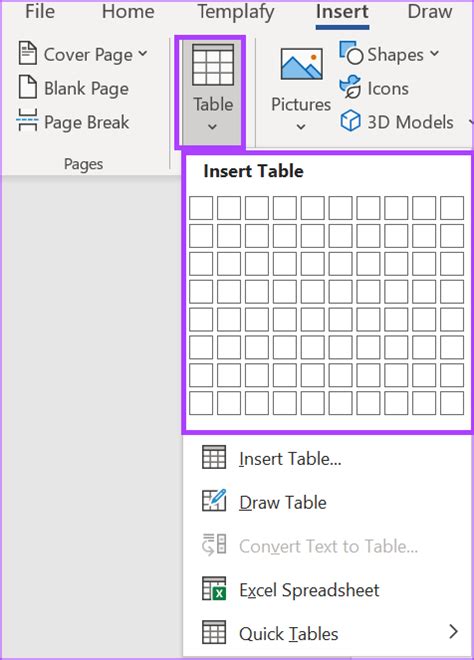Click the Page Break icon
This screenshot has width=474, height=660.
coord(27,120)
